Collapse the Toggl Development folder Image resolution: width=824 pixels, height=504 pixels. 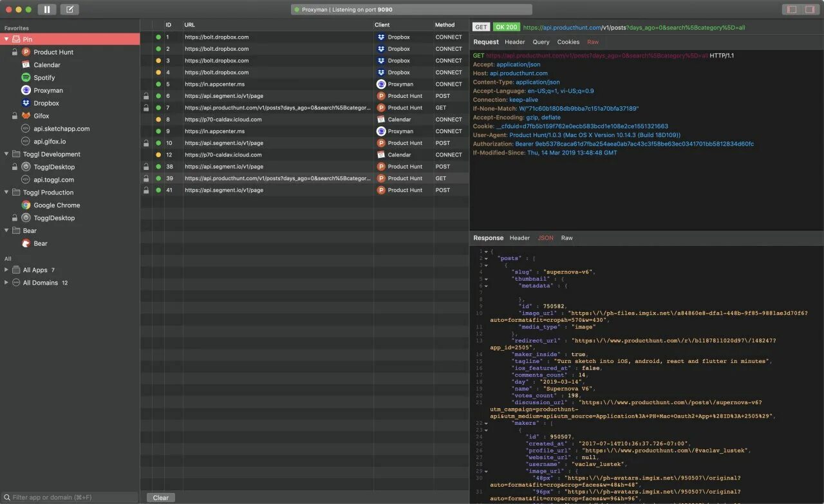[x=6, y=154]
